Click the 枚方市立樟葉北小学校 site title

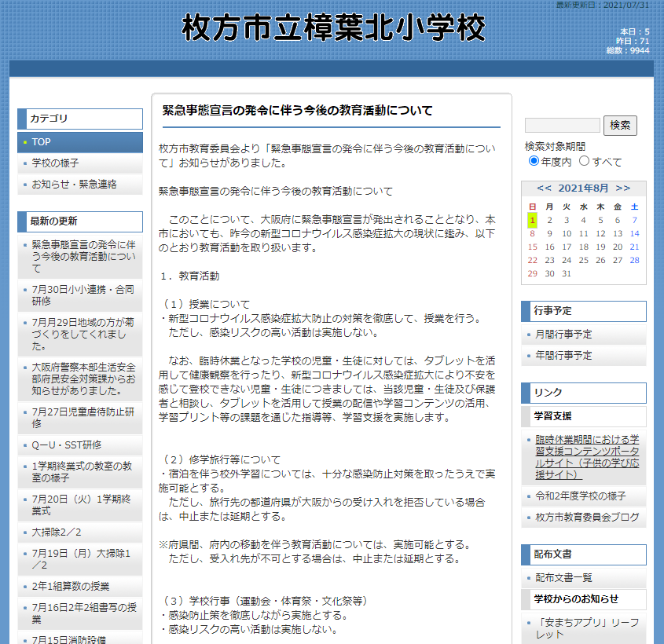(333, 27)
